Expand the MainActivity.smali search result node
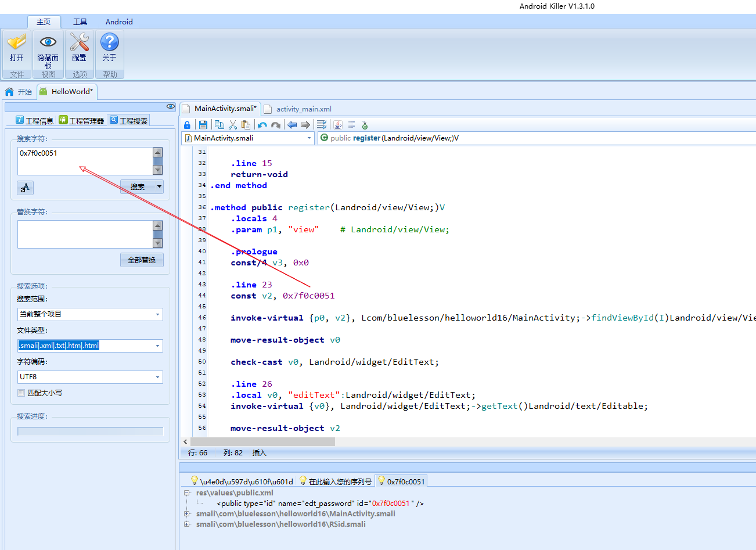 (187, 513)
